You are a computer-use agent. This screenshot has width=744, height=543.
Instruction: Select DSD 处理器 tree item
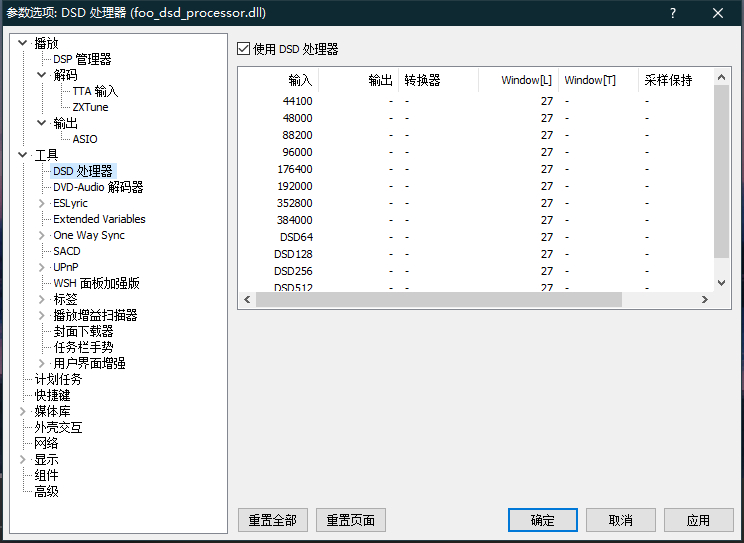pos(83,171)
